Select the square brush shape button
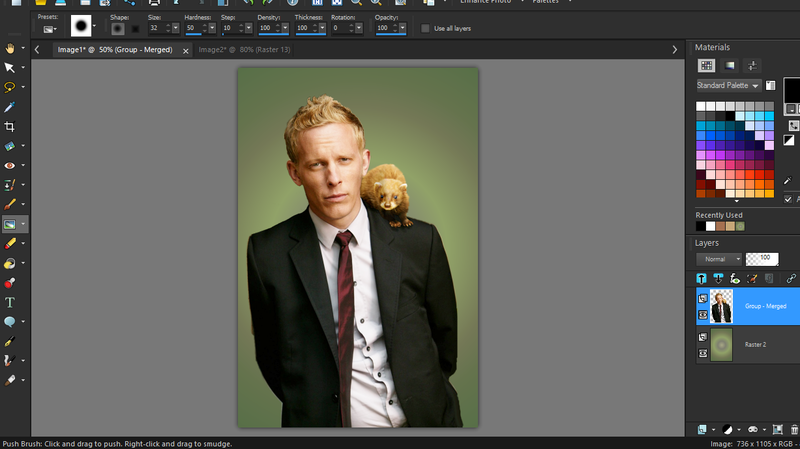Image resolution: width=800 pixels, height=449 pixels. point(135,29)
